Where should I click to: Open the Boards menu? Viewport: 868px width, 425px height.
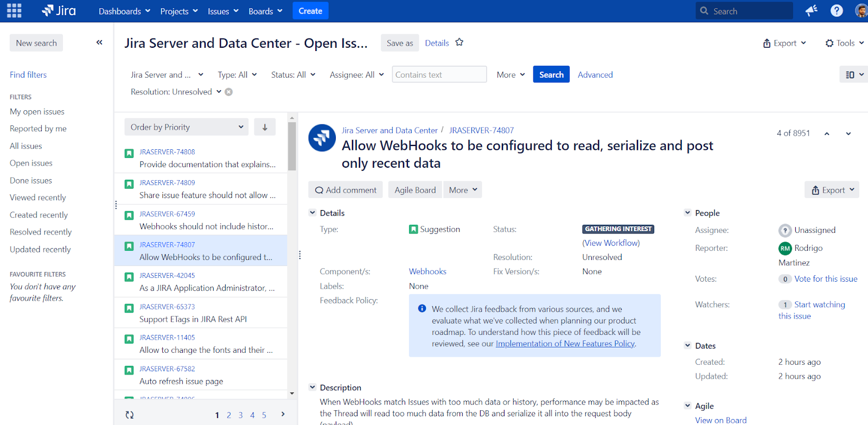[265, 11]
